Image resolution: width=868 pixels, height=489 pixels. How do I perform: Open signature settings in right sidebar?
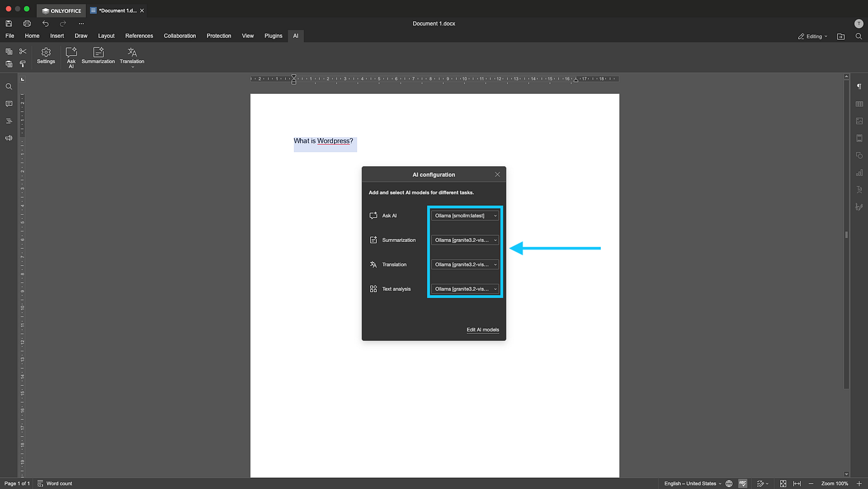(x=859, y=207)
